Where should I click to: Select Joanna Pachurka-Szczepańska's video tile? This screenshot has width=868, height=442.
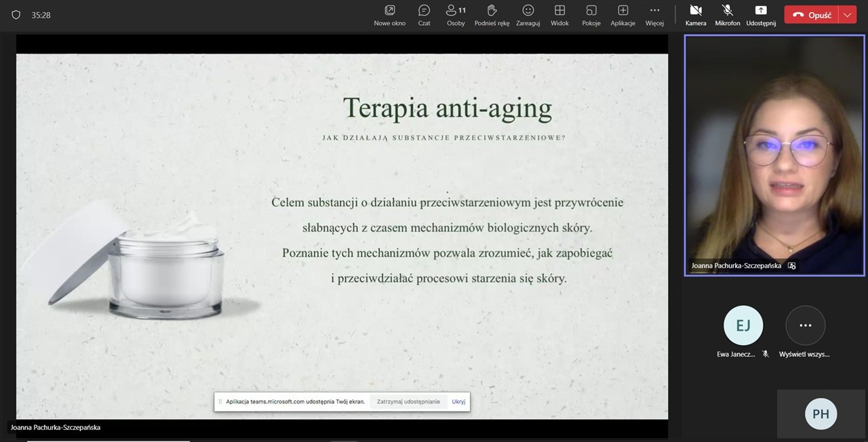pyautogui.click(x=774, y=155)
